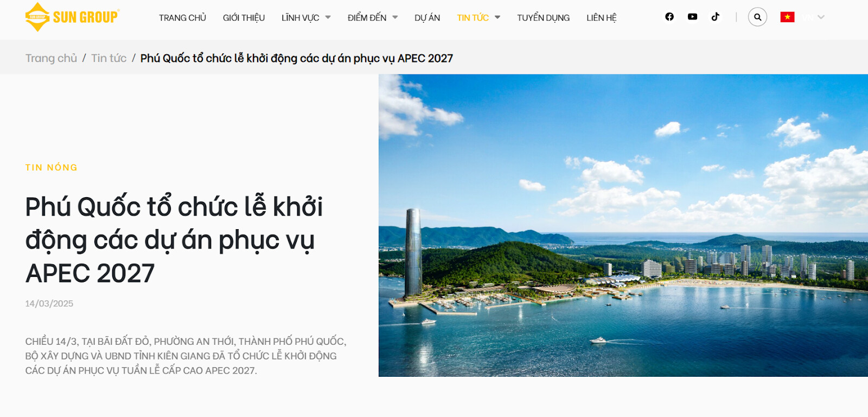Click the Phú Quốc coastline hero image
Image resolution: width=868 pixels, height=417 pixels.
point(623,225)
